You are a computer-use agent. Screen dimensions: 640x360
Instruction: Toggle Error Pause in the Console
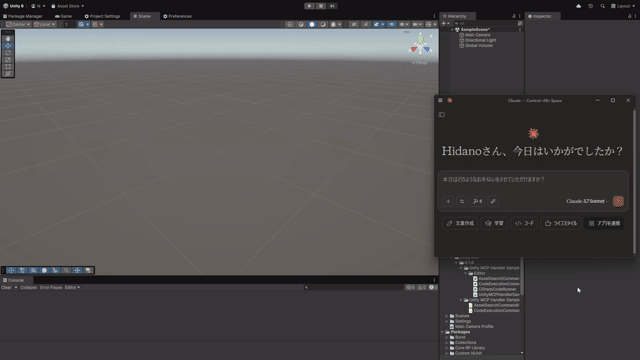[x=51, y=287]
